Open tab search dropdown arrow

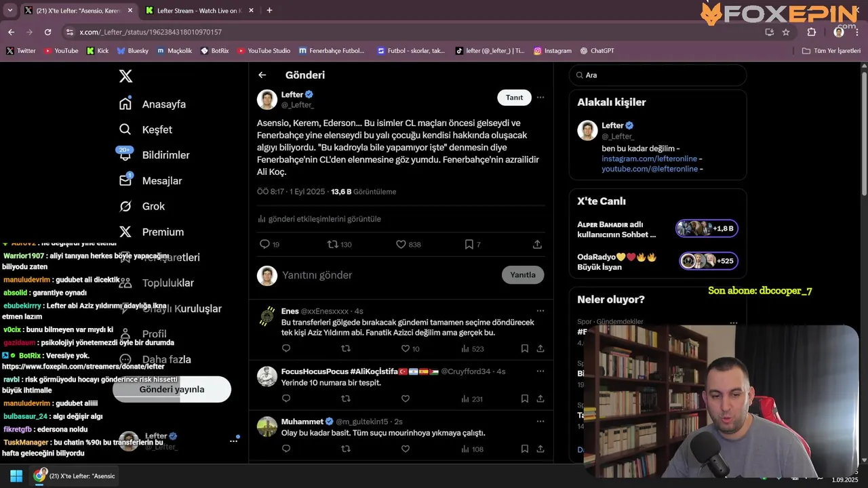(9, 11)
